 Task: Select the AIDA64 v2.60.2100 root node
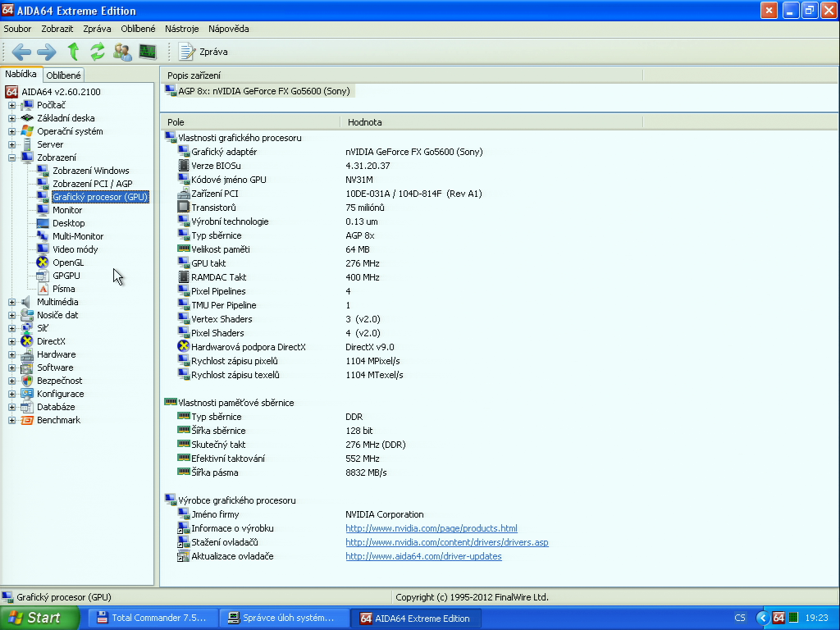pyautogui.click(x=61, y=92)
